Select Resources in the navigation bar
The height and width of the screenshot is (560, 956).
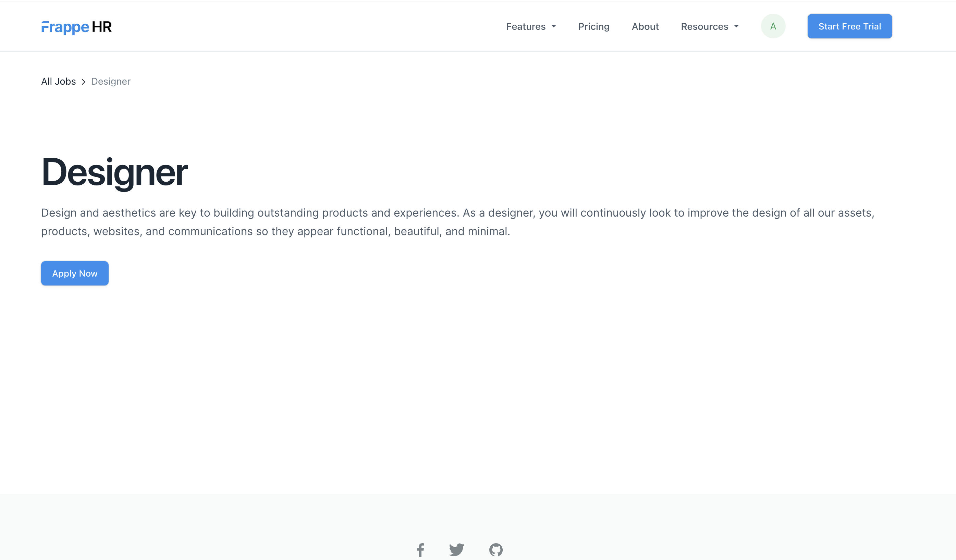(x=704, y=26)
